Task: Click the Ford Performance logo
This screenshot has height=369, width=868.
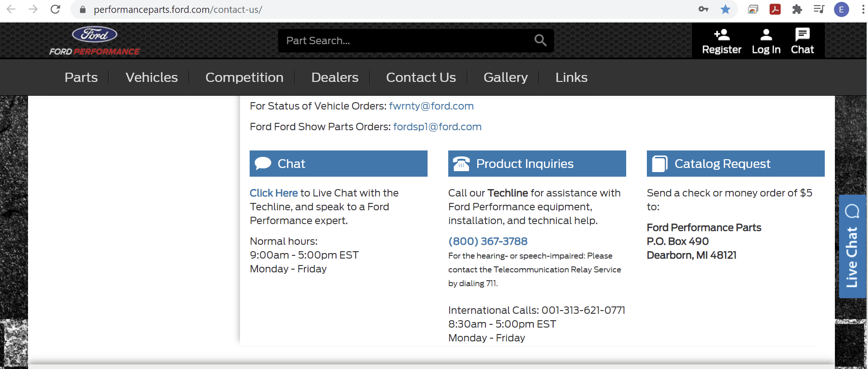Action: pyautogui.click(x=95, y=41)
